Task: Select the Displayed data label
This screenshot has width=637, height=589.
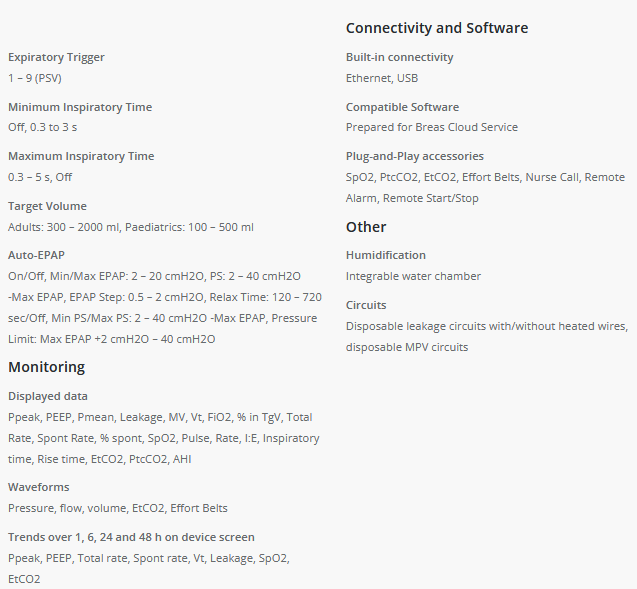Action: pos(48,396)
